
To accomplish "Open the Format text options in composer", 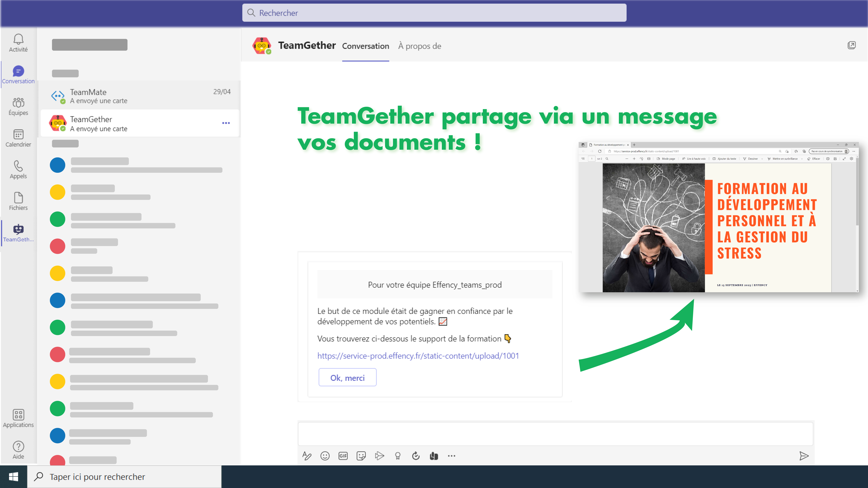I will point(307,456).
